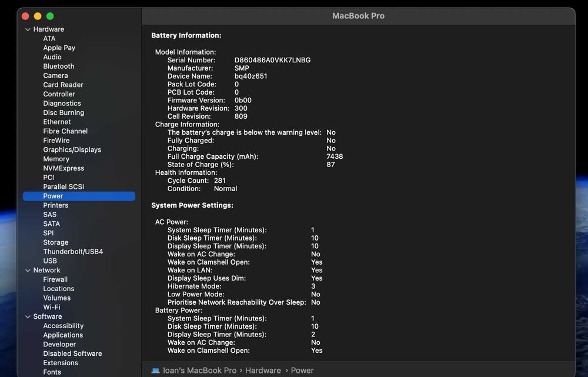Click Power in the path bar
This screenshot has width=588, height=377.
pyautogui.click(x=302, y=371)
